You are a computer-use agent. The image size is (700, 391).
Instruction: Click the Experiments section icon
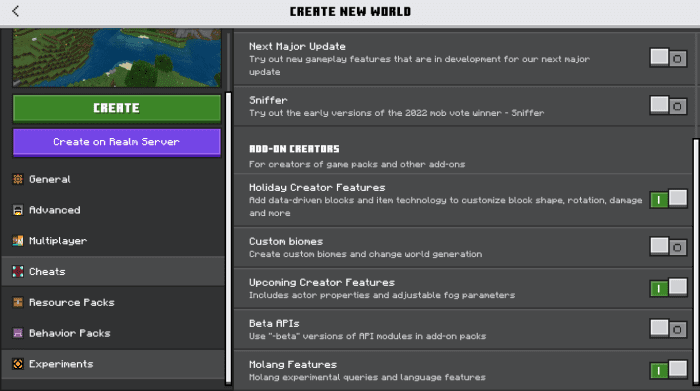click(18, 364)
